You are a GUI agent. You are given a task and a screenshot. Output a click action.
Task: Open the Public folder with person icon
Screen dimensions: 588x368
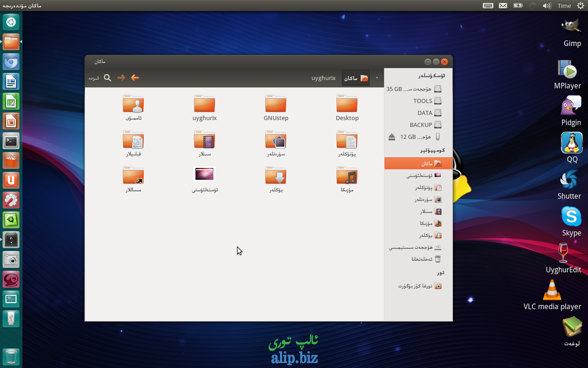coord(133,108)
